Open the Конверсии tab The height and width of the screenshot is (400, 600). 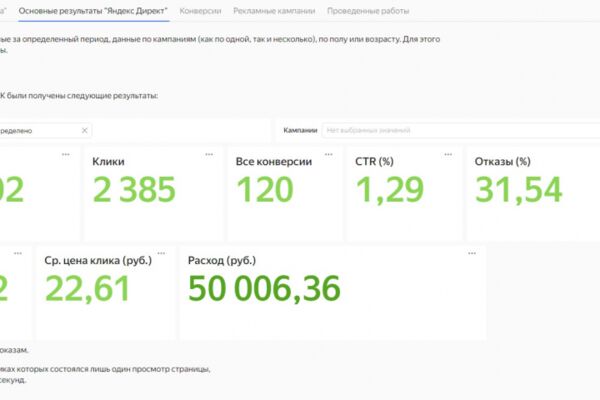200,11
